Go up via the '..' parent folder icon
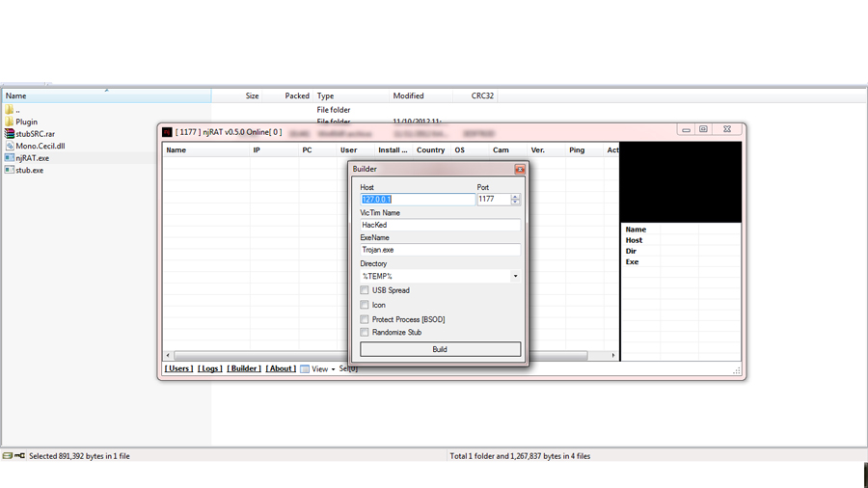This screenshot has height=488, width=868. click(x=10, y=110)
